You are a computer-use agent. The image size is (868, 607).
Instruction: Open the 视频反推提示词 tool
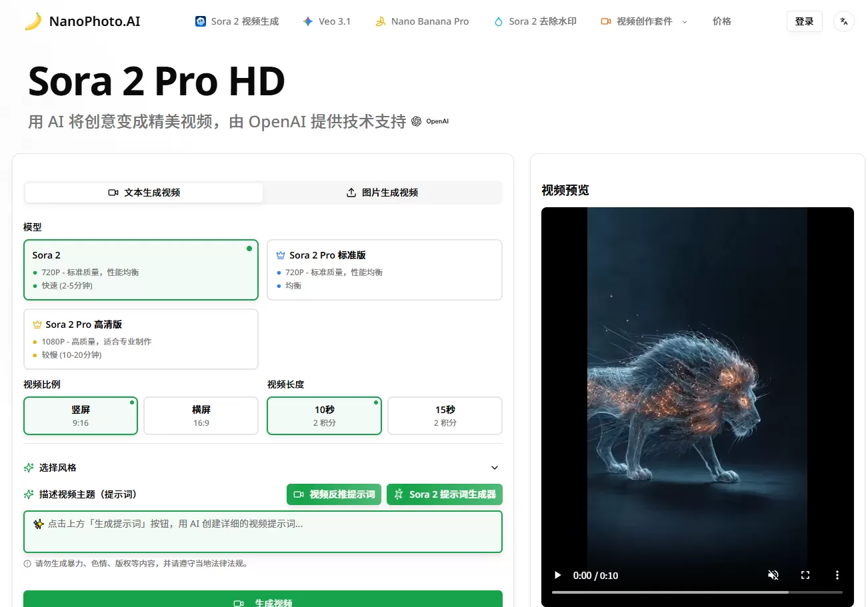333,494
